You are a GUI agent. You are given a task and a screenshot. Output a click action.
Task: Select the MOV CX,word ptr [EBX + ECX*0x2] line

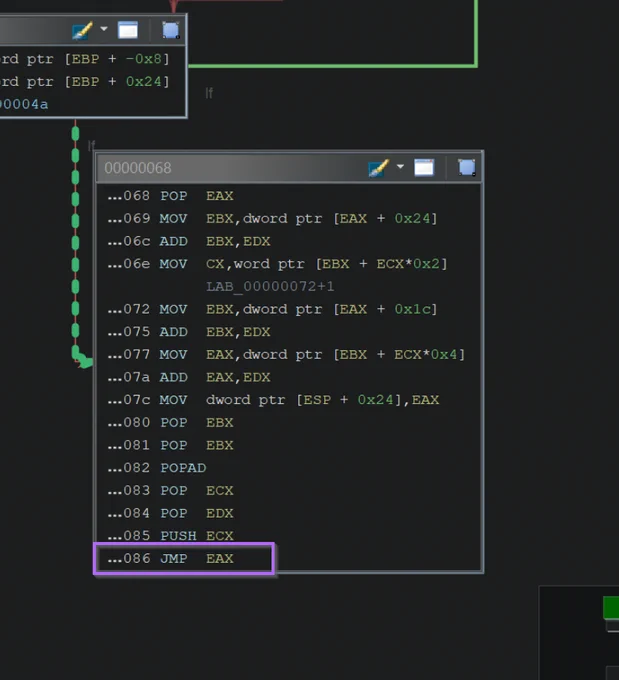point(277,264)
